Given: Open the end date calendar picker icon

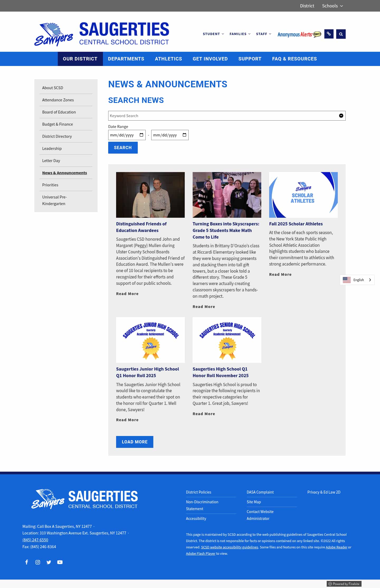Looking at the screenshot, I should [x=184, y=135].
